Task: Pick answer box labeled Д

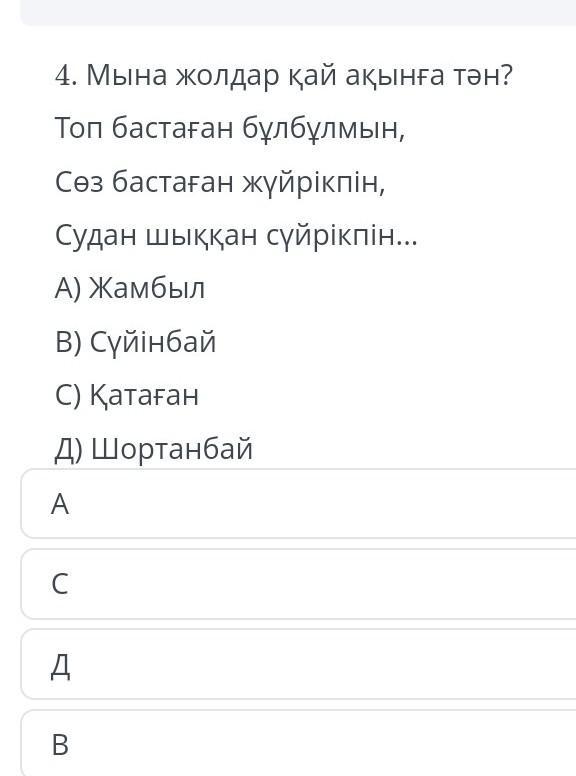Action: (298, 664)
